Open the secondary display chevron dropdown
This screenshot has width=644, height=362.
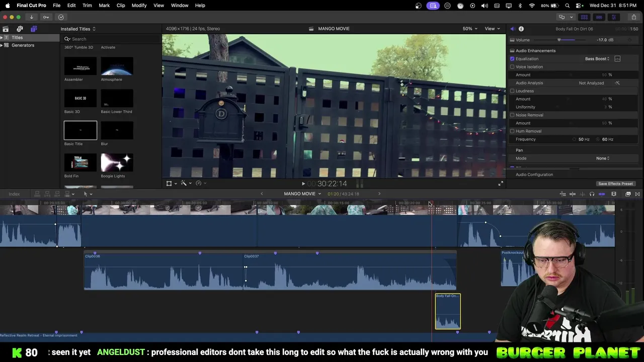[571, 17]
